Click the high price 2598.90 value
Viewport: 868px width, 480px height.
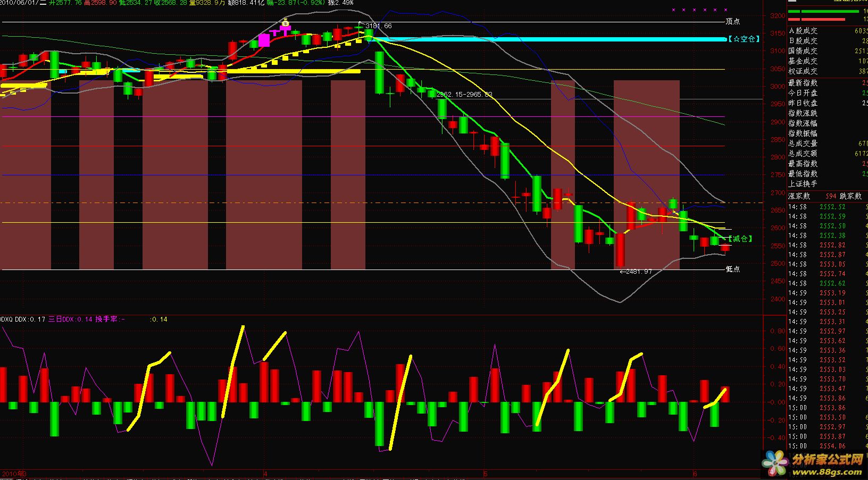tap(103, 3)
